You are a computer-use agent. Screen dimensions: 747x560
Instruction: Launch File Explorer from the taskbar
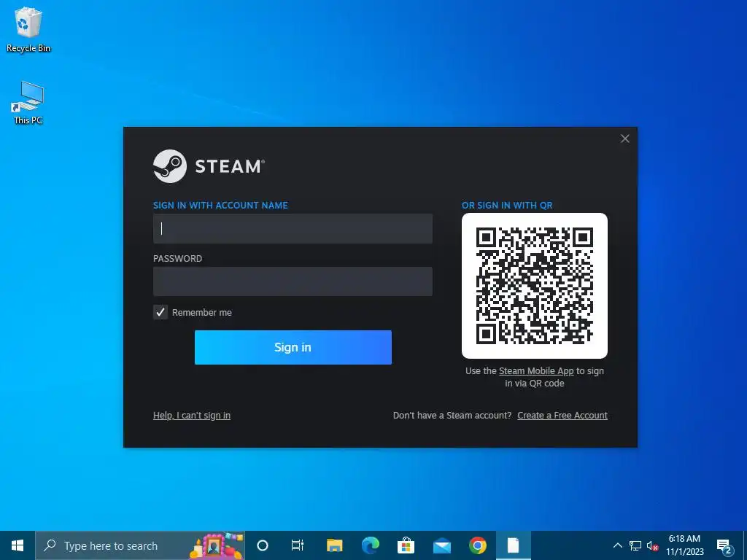pyautogui.click(x=334, y=545)
